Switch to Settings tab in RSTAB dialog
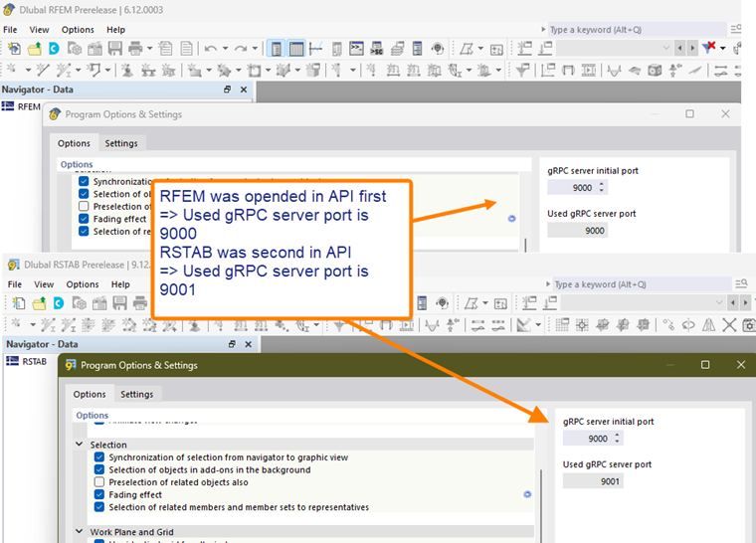Viewport: 756px width, 543px height. pyautogui.click(x=137, y=394)
